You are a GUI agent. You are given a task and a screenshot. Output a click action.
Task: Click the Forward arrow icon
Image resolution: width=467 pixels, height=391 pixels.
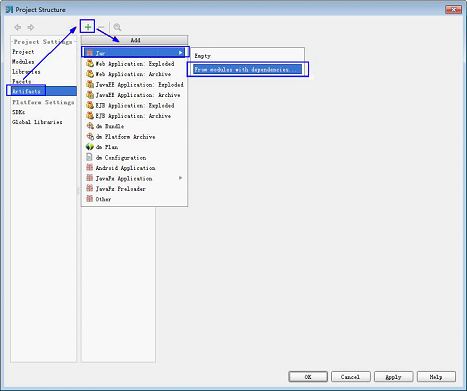click(31, 27)
